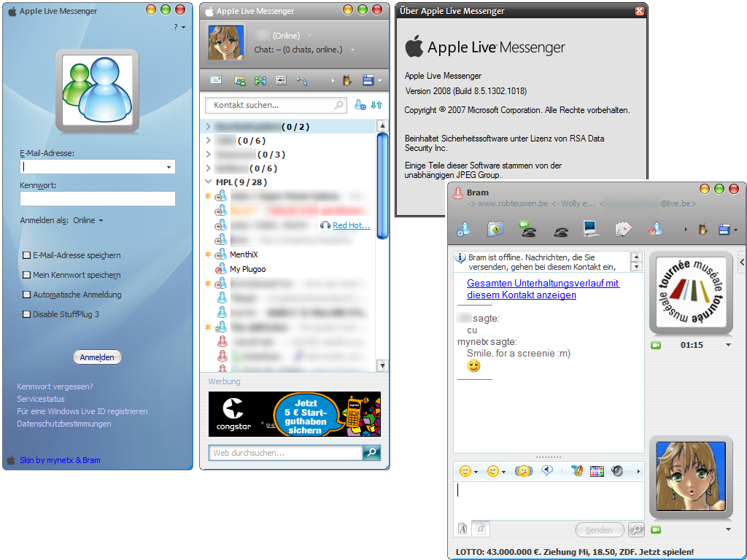Click the magnifier in the Kontakt suchen box
The height and width of the screenshot is (560, 747).
337,104
